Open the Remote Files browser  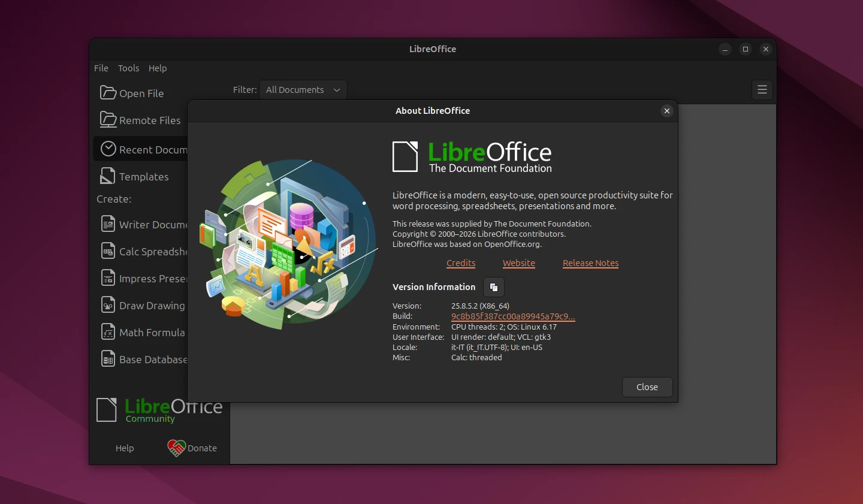click(x=141, y=120)
